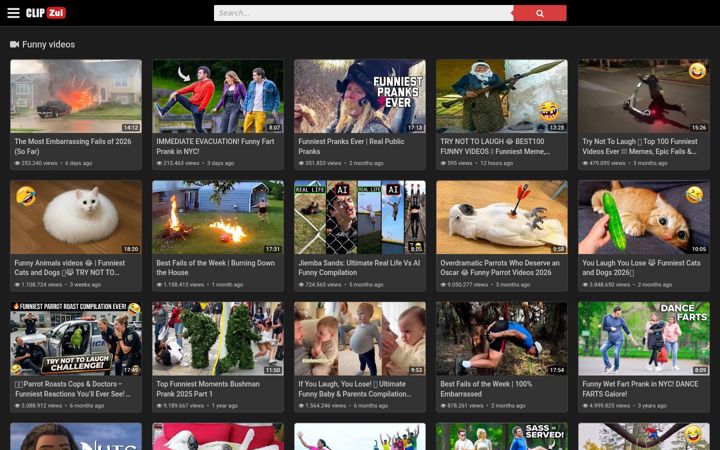Click the '12 hours ago' upload time
Image resolution: width=720 pixels, height=450 pixels.
[x=496, y=163]
